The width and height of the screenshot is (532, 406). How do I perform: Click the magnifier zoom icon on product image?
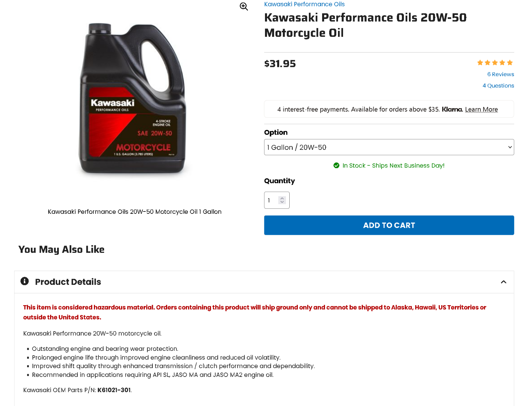(x=244, y=6)
